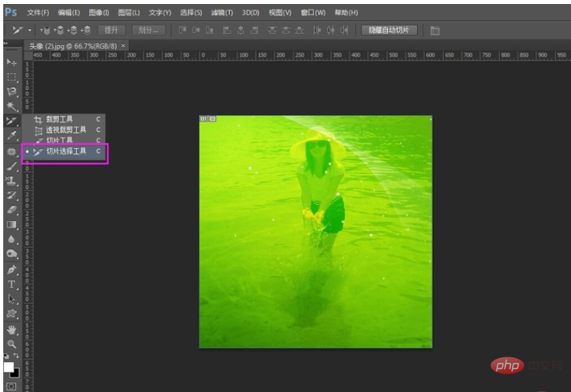The height and width of the screenshot is (392, 571).
Task: Select the Pen tool
Action: pyautogui.click(x=11, y=270)
